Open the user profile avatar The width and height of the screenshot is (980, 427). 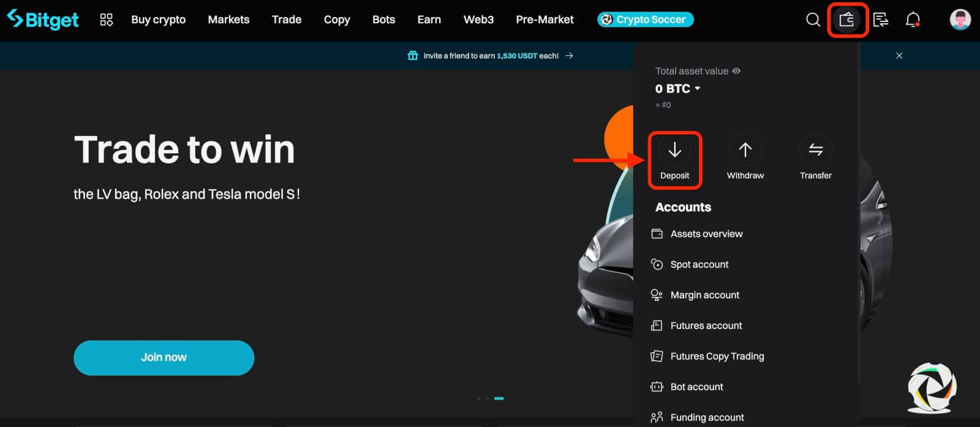[960, 20]
